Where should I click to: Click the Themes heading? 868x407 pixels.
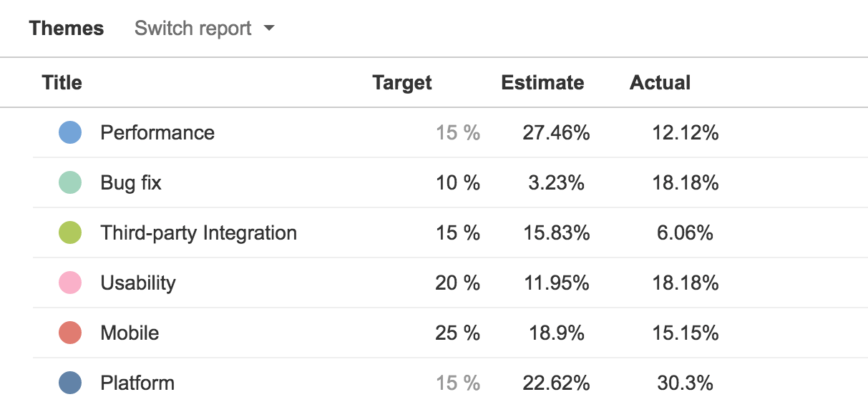tap(66, 29)
